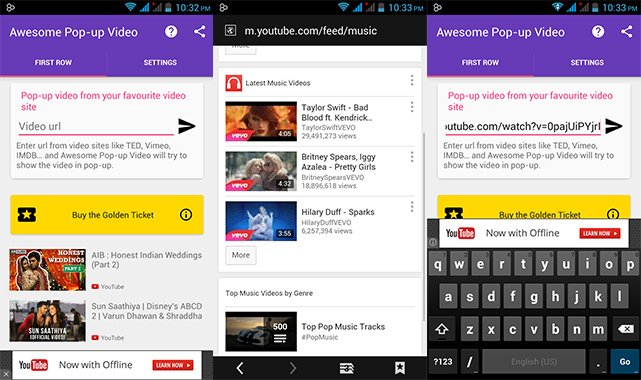Tap 'Sun Saathiya | Disney's ABCD 2' title
Viewport: 641px width, 380px height.
click(x=147, y=311)
